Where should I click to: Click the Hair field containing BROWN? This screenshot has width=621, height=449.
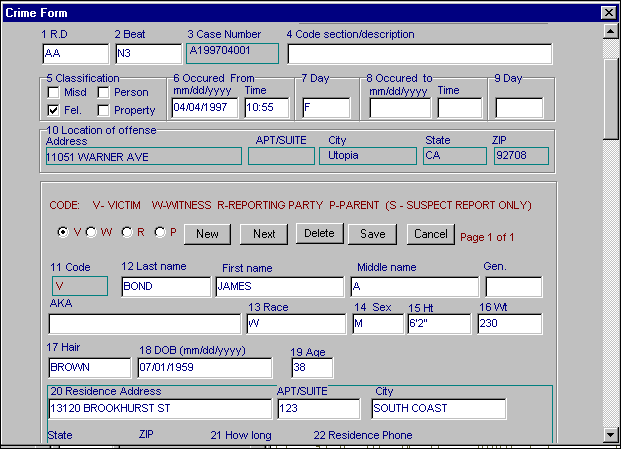(90, 368)
